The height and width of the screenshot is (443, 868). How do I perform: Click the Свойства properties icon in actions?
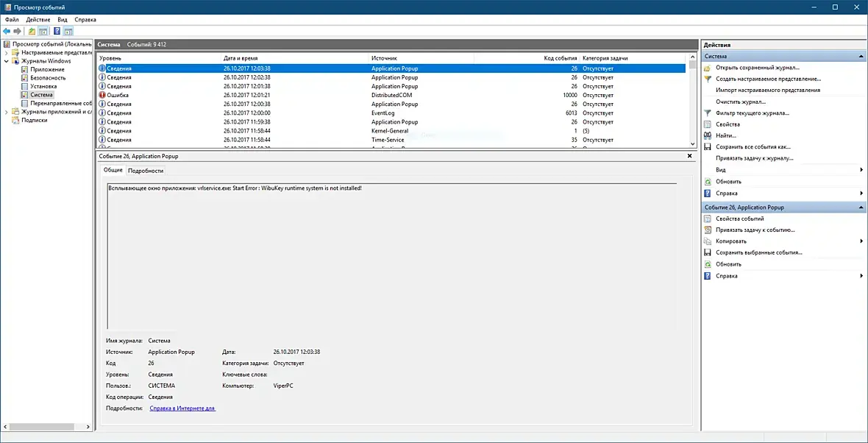[707, 124]
